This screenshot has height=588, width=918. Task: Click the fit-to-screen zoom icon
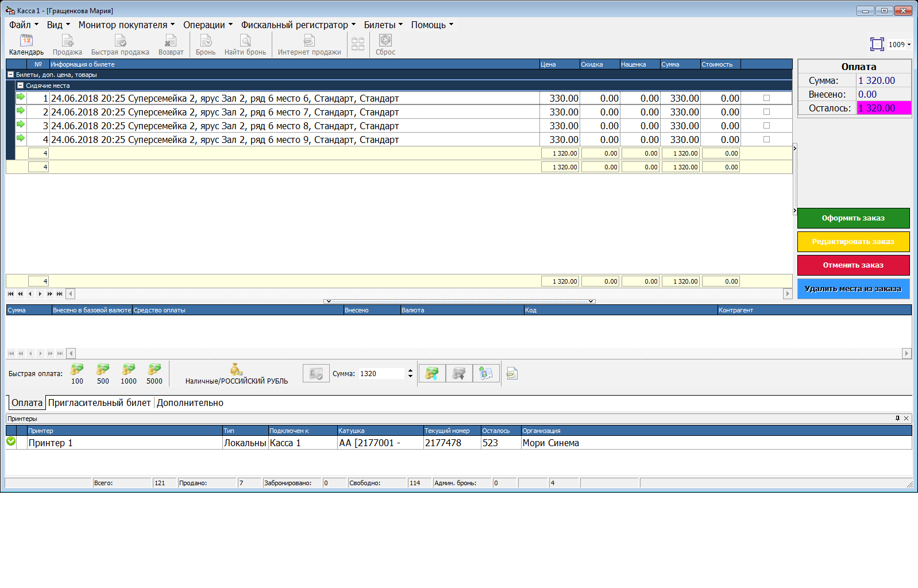point(877,44)
